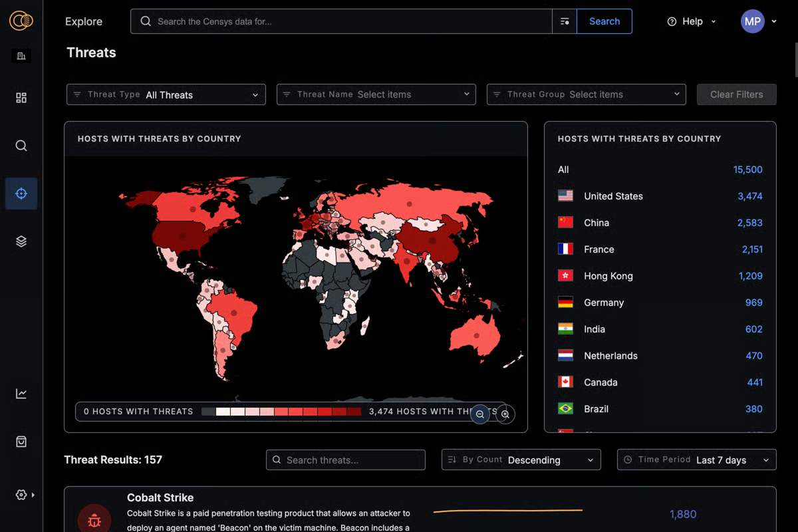Open the MP account menu
The height and width of the screenshot is (532, 798).
pos(753,21)
